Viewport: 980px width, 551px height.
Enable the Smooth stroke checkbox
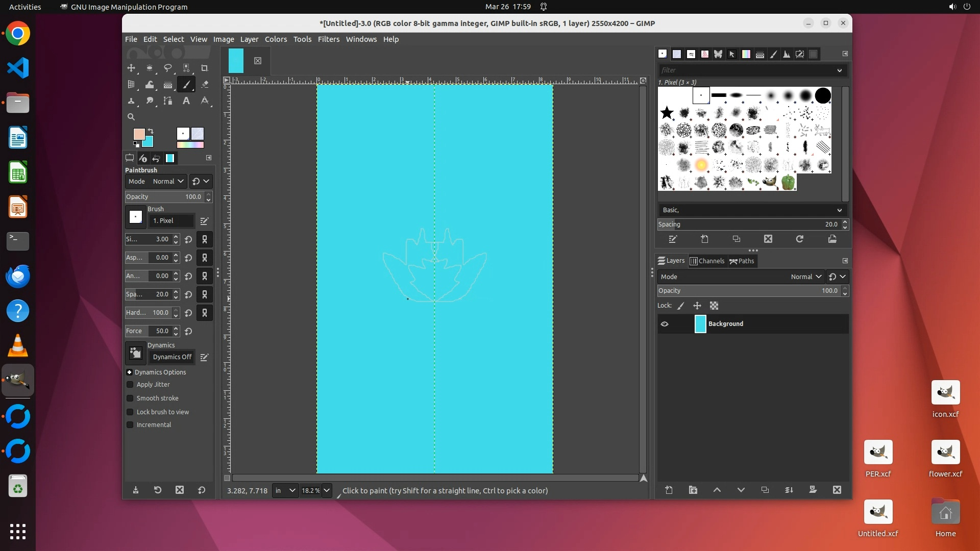(130, 398)
